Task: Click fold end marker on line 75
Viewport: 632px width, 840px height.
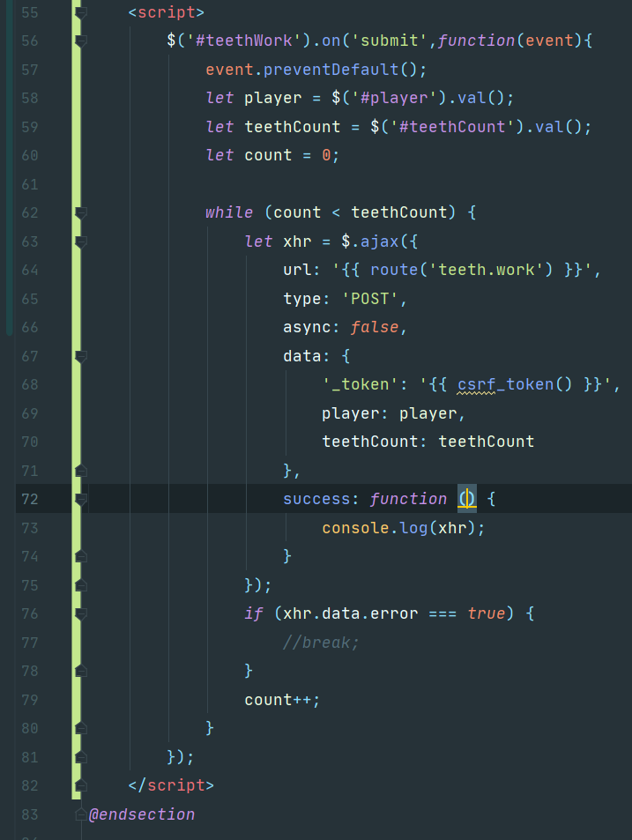Action: tap(81, 585)
